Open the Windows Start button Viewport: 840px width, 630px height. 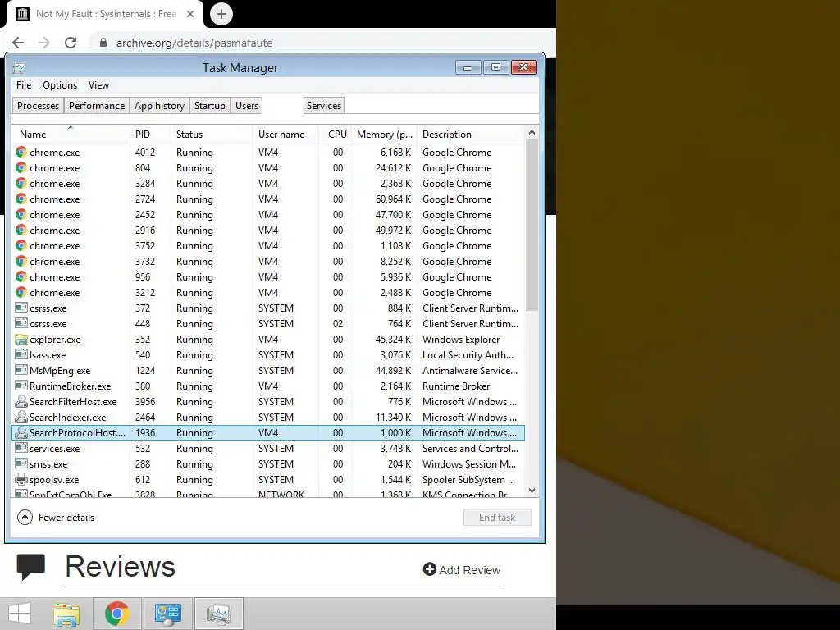point(20,614)
